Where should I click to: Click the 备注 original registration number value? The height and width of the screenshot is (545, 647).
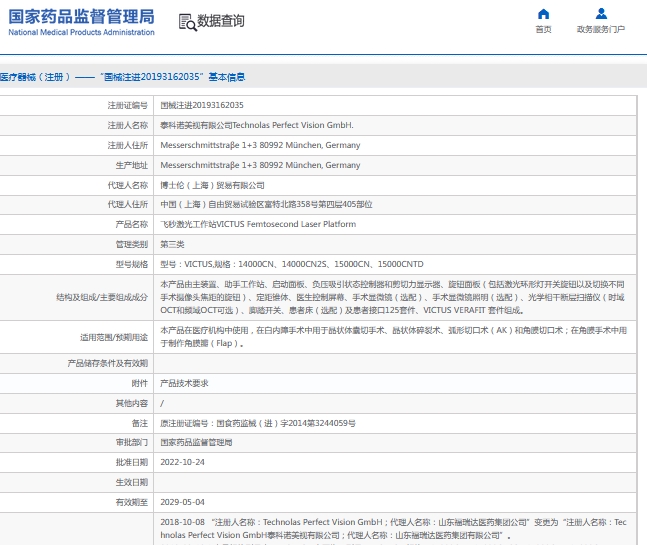[258, 423]
